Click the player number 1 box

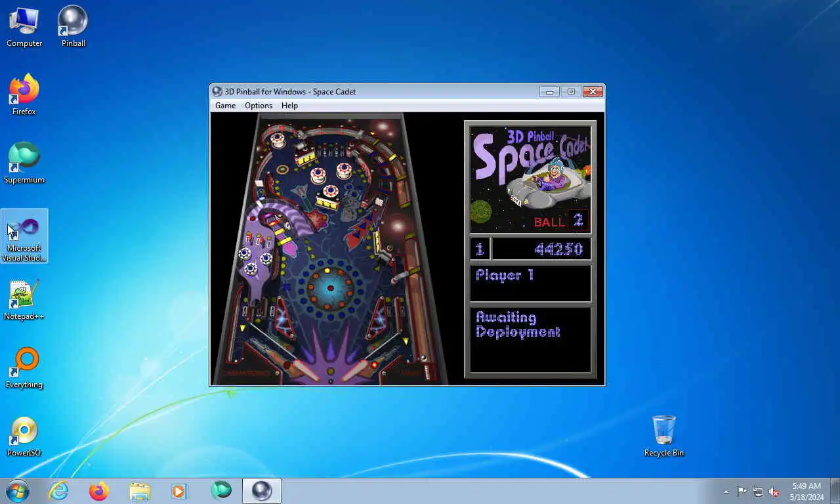pyautogui.click(x=480, y=249)
